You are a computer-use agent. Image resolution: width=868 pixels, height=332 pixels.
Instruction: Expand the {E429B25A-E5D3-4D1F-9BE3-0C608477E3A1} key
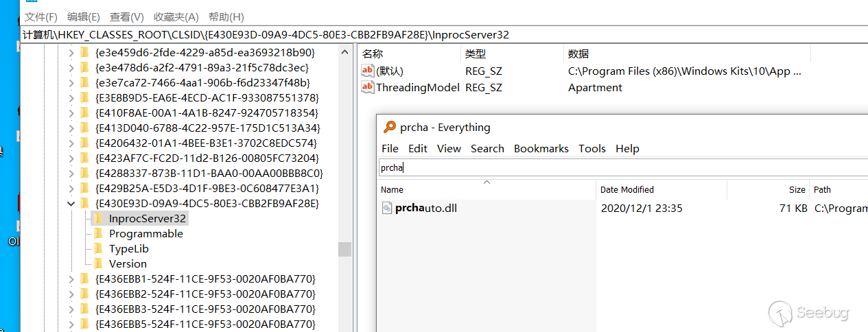(x=71, y=188)
